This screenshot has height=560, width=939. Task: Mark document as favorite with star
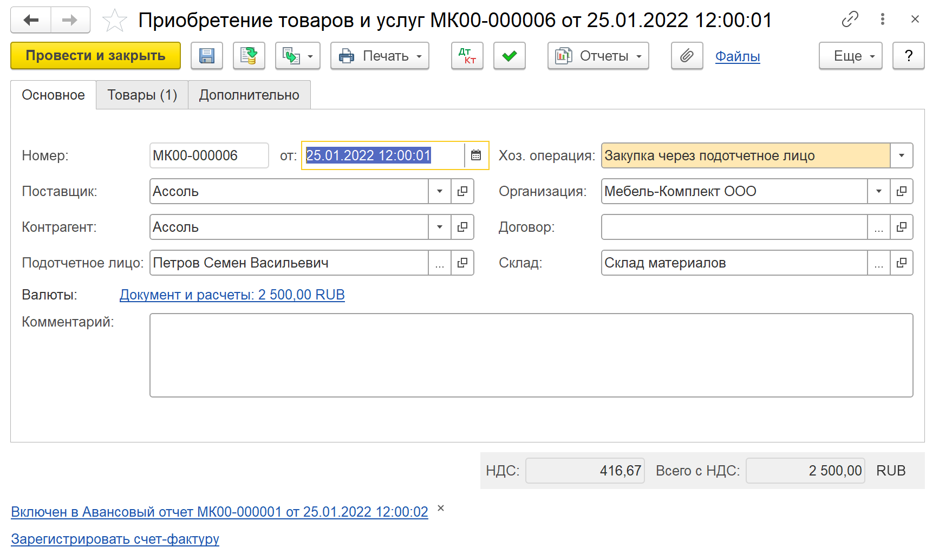pyautogui.click(x=115, y=21)
